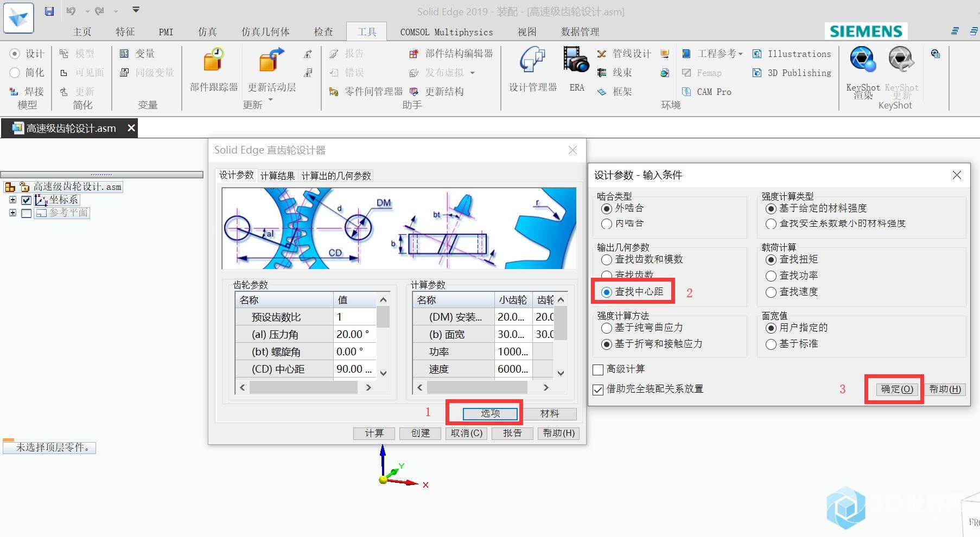980x537 pixels.
Task: Open 变量 table
Action: coord(137,54)
